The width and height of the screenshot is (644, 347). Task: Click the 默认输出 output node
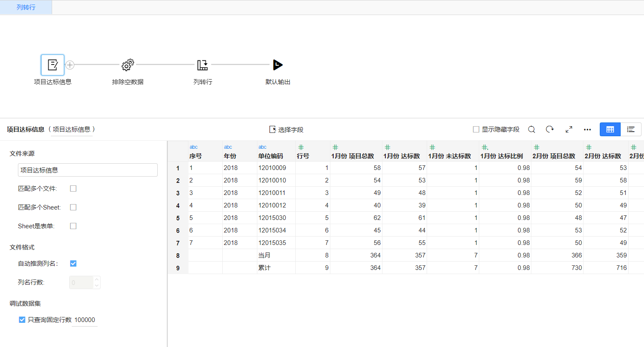pos(278,65)
